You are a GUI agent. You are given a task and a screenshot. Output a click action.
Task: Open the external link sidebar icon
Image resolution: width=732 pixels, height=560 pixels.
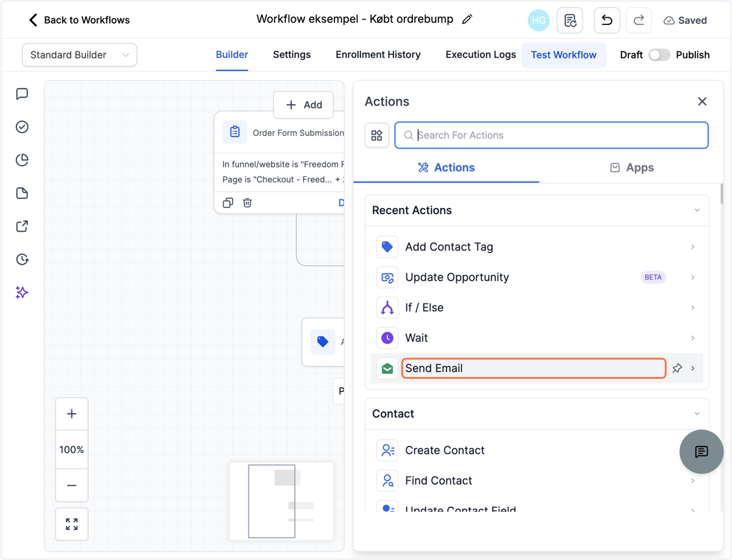click(22, 226)
